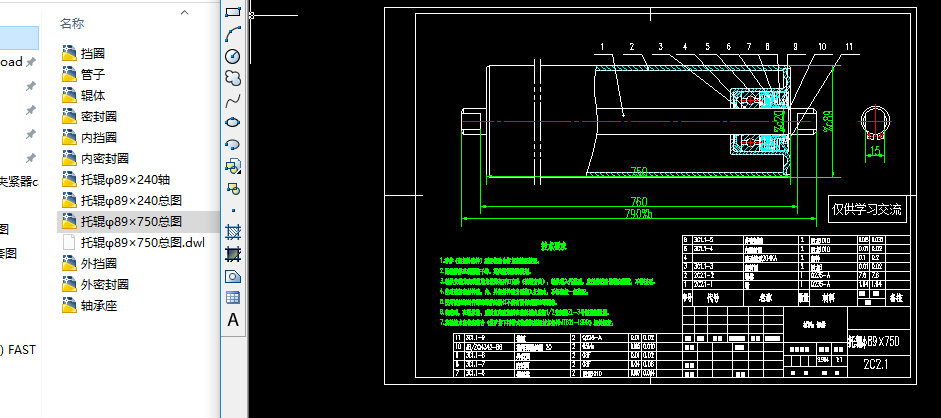Sort files by the 名称 column header
The image size is (941, 418).
pos(72,22)
